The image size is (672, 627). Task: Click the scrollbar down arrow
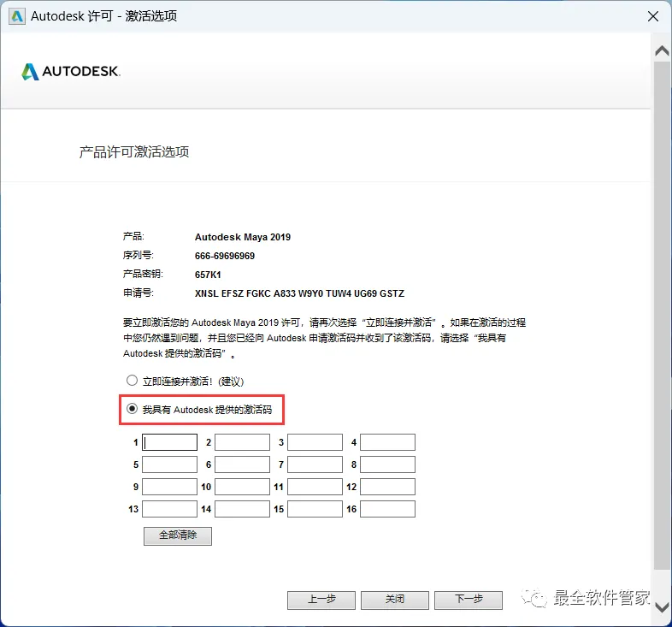click(662, 607)
